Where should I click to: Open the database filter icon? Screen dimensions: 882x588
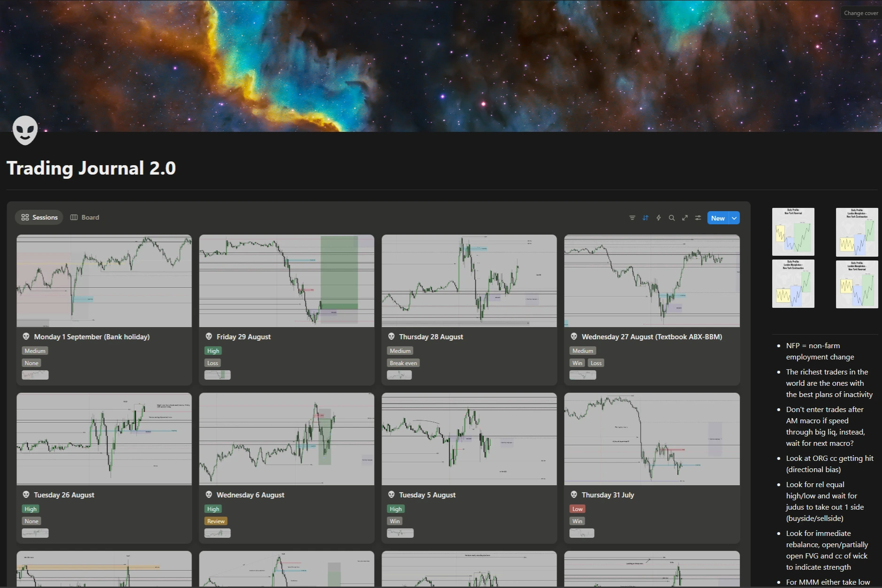pyautogui.click(x=632, y=218)
